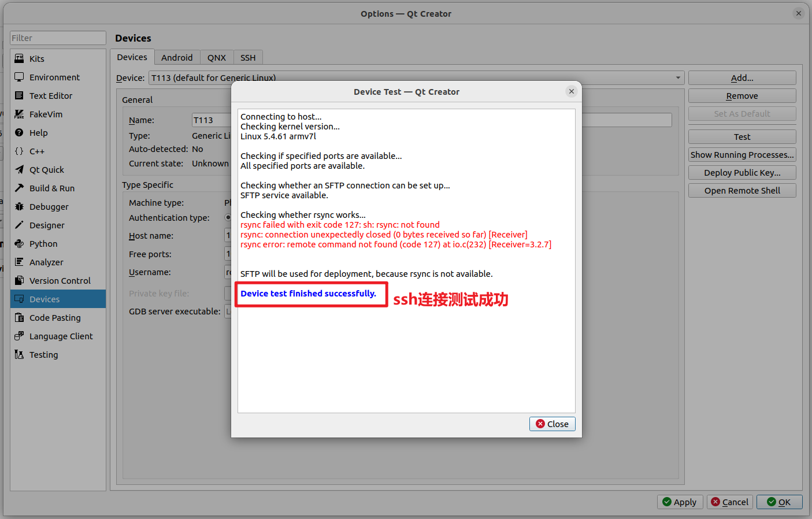Click Deploy Public Key... button

pos(742,173)
